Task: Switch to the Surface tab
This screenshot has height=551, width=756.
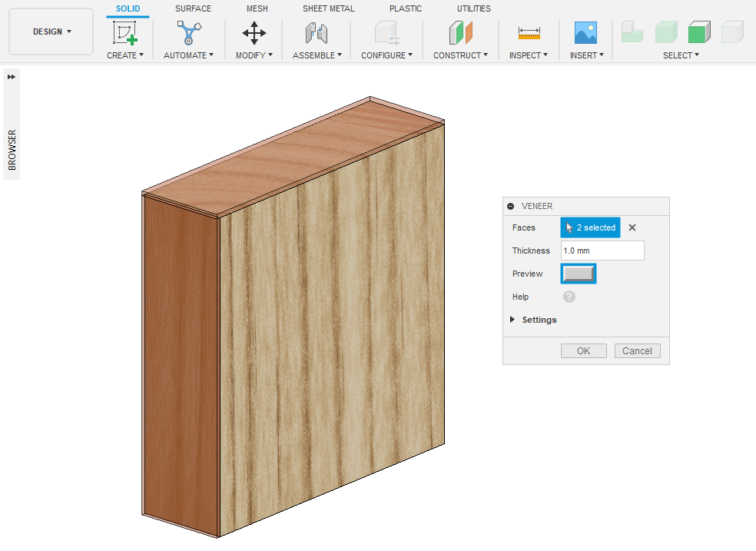Action: point(193,8)
